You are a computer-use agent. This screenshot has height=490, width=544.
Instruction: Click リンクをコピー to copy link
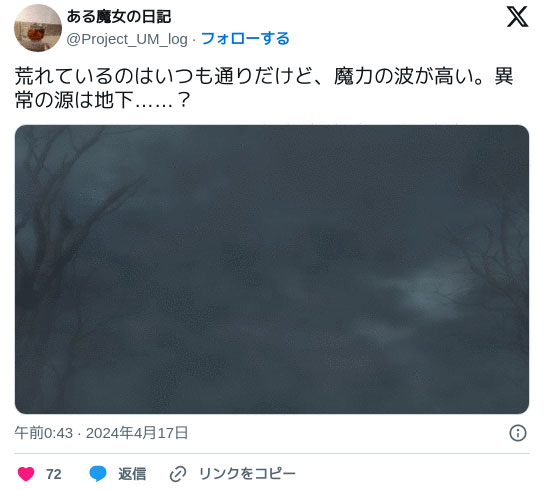coord(247,474)
